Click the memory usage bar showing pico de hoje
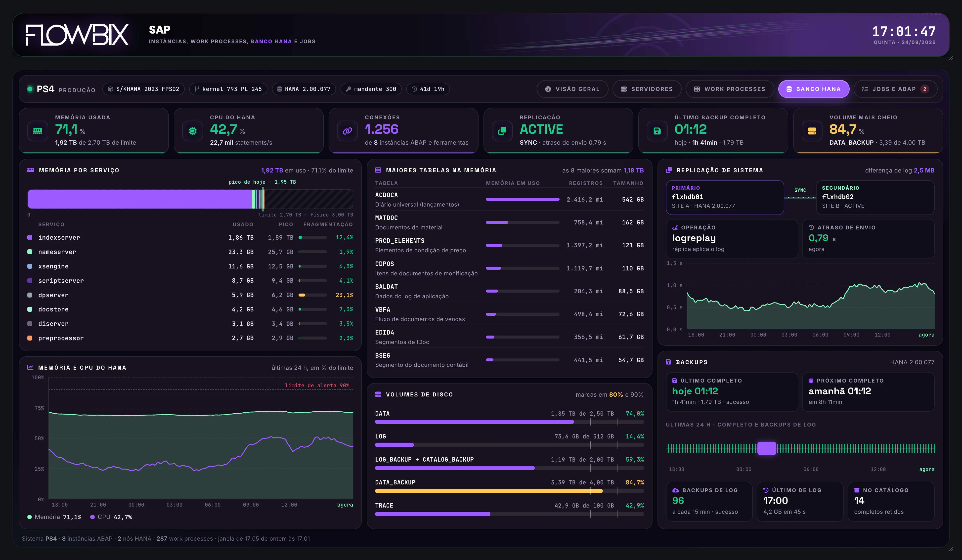Viewport: 962px width, 560px height. coord(190,199)
